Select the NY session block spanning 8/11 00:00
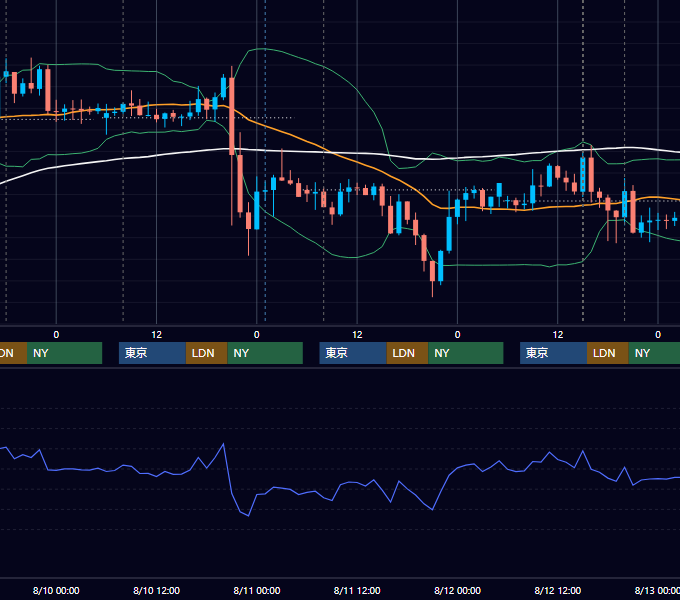Viewport: 680px width, 600px height. click(265, 353)
